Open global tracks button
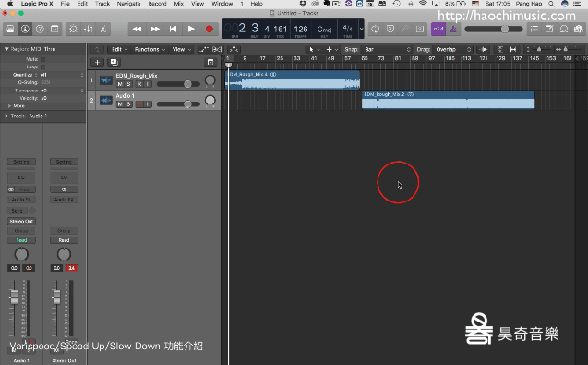Screen dimensions: 588x365 pos(210,62)
